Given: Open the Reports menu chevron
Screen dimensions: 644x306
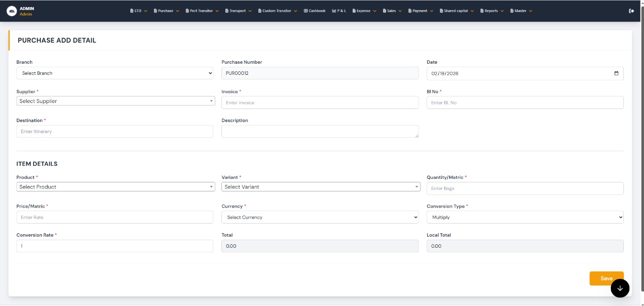Looking at the screenshot, I should [x=501, y=11].
